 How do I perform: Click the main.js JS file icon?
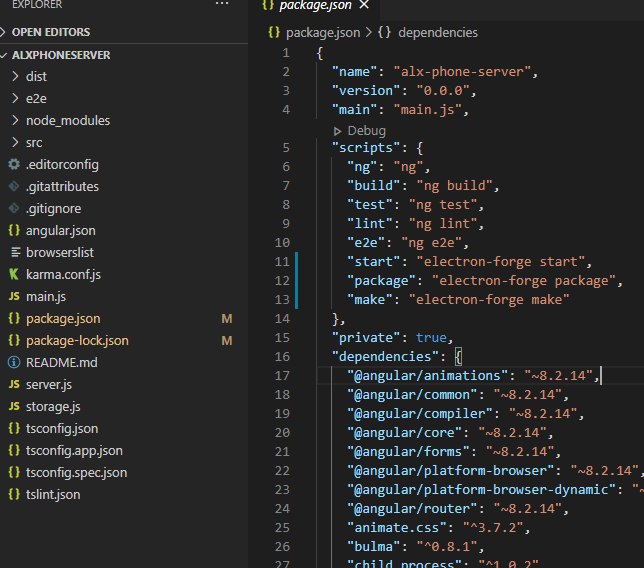point(14,297)
